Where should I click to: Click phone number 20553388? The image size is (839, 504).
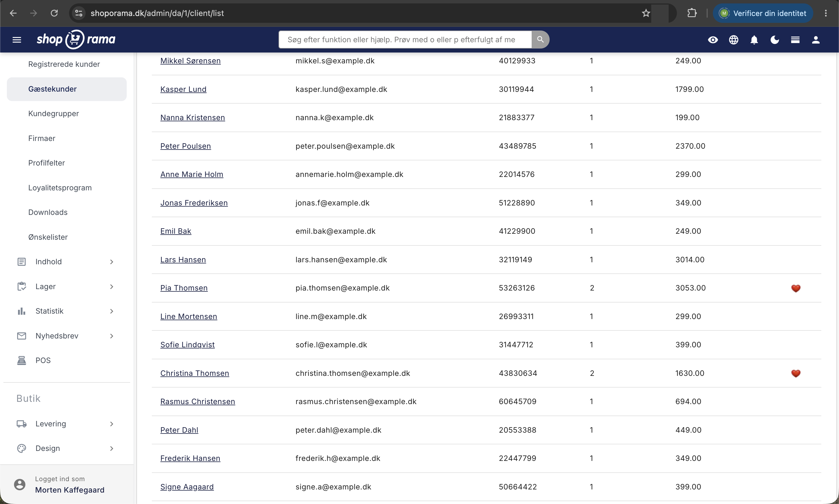pyautogui.click(x=517, y=430)
